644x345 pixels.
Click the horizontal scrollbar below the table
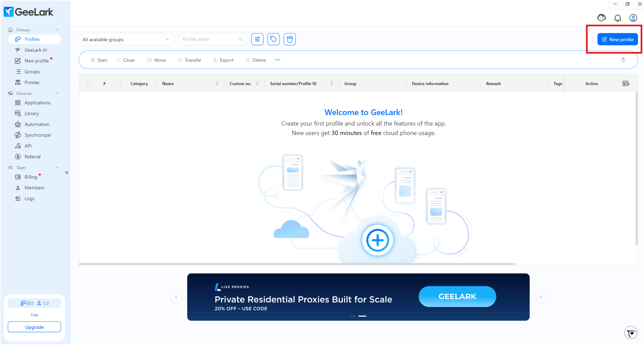(x=297, y=264)
